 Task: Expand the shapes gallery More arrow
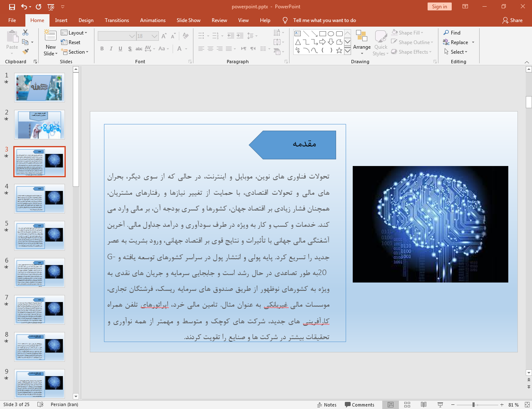pyautogui.click(x=347, y=50)
